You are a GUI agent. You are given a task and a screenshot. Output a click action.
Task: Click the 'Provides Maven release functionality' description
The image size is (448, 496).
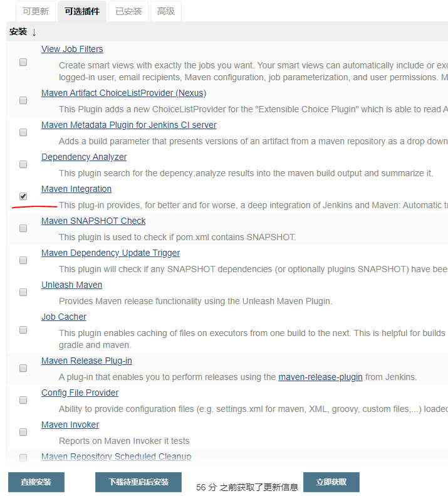tap(195, 301)
